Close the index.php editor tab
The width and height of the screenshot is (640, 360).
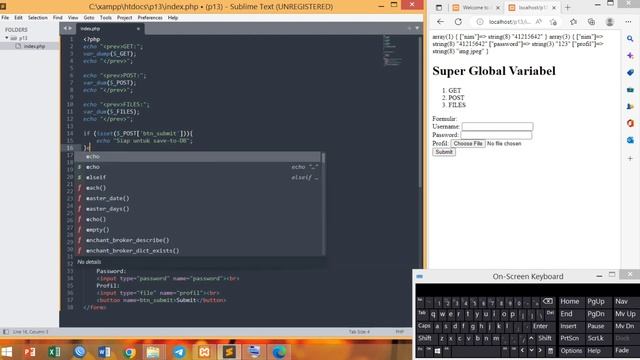pos(138,29)
